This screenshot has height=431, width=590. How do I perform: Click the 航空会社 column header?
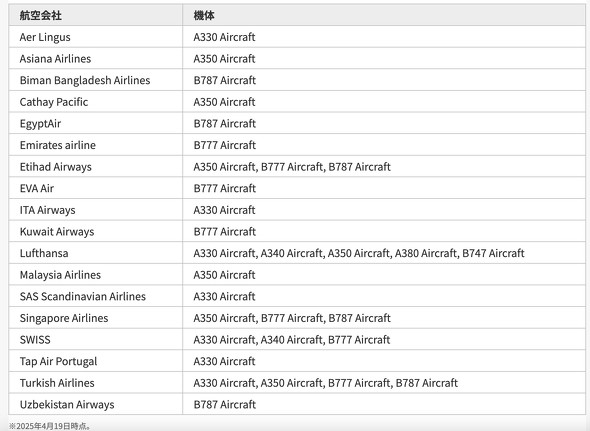pos(96,15)
